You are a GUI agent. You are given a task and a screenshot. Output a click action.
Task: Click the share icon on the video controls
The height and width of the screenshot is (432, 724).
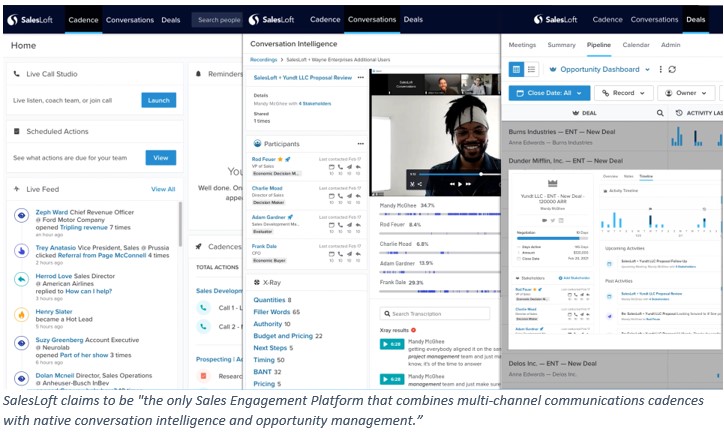pyautogui.click(x=420, y=184)
